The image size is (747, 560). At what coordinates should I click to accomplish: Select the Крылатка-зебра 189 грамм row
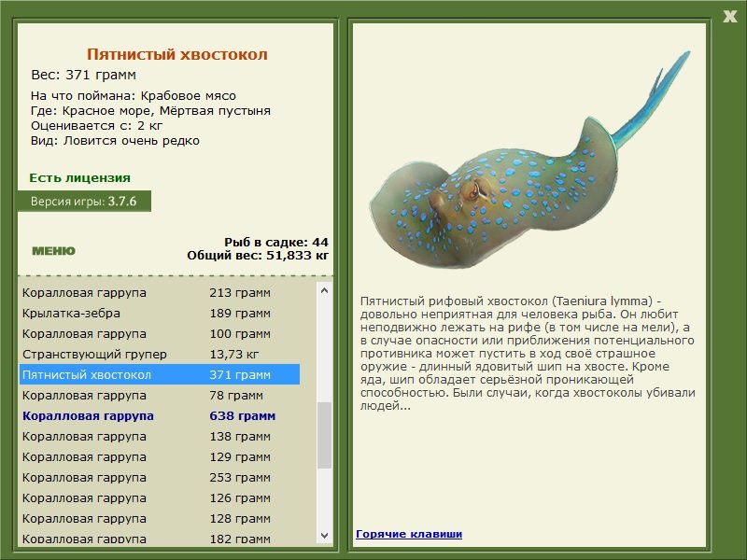click(x=160, y=314)
